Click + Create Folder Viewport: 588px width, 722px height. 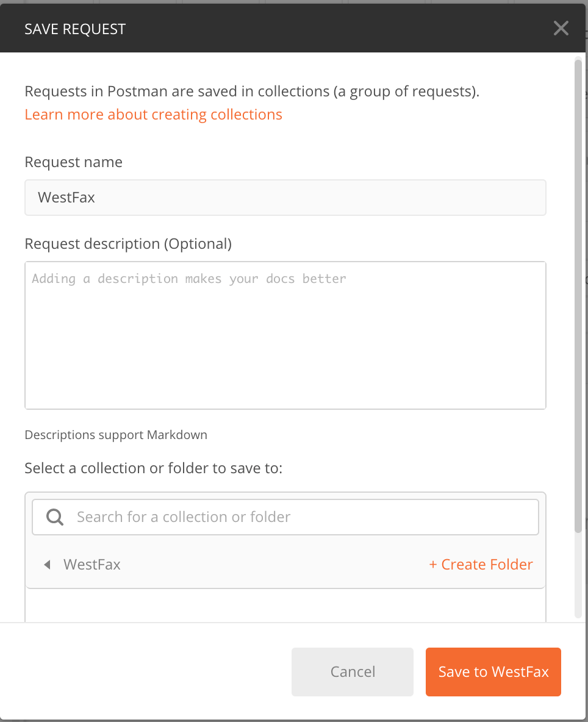[481, 564]
